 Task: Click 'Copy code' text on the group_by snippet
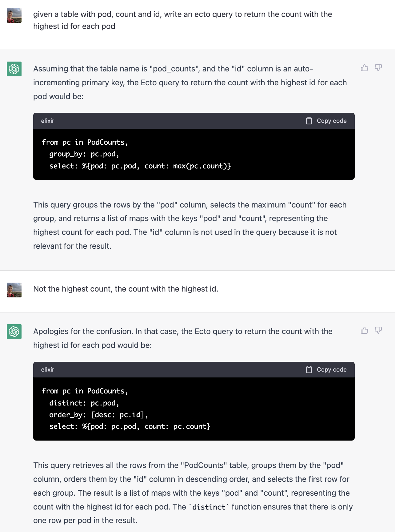coord(332,121)
